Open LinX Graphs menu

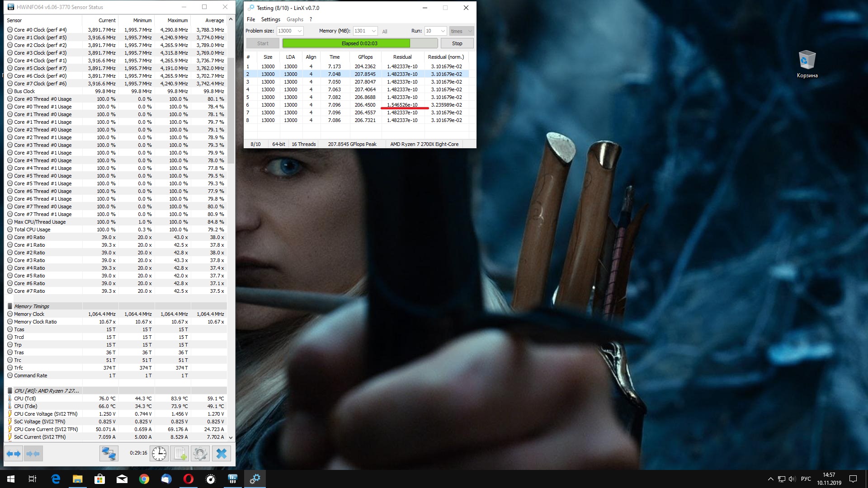click(295, 19)
